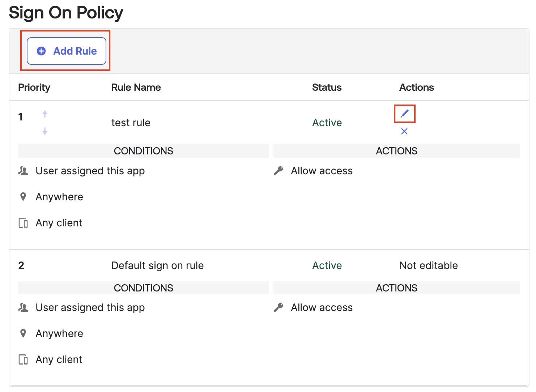Screen dimensions: 536x392
Task: Move test rule down with the down arrow
Action: [45, 131]
